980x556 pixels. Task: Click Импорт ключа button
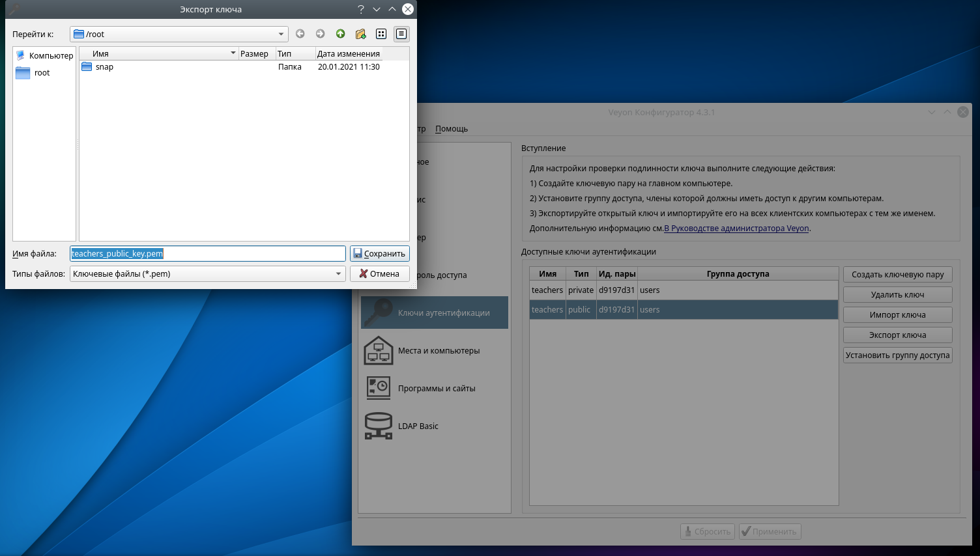(x=898, y=315)
